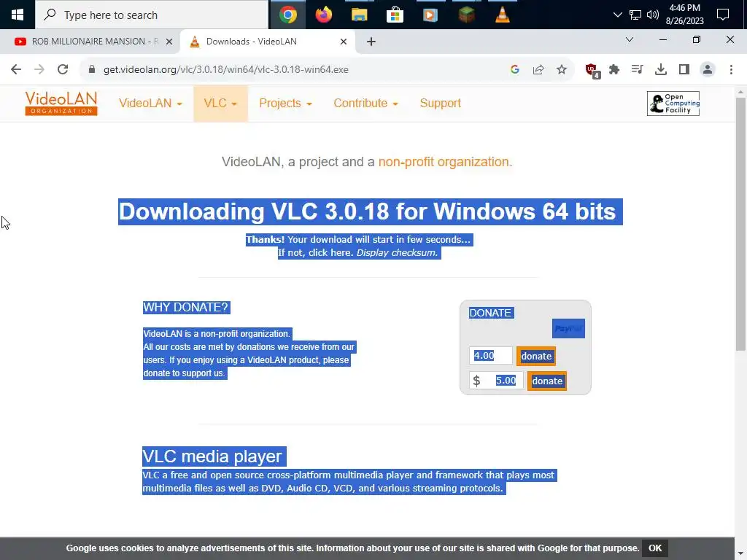Click Display checksum link
Screen dimensions: 747x560
[397, 253]
